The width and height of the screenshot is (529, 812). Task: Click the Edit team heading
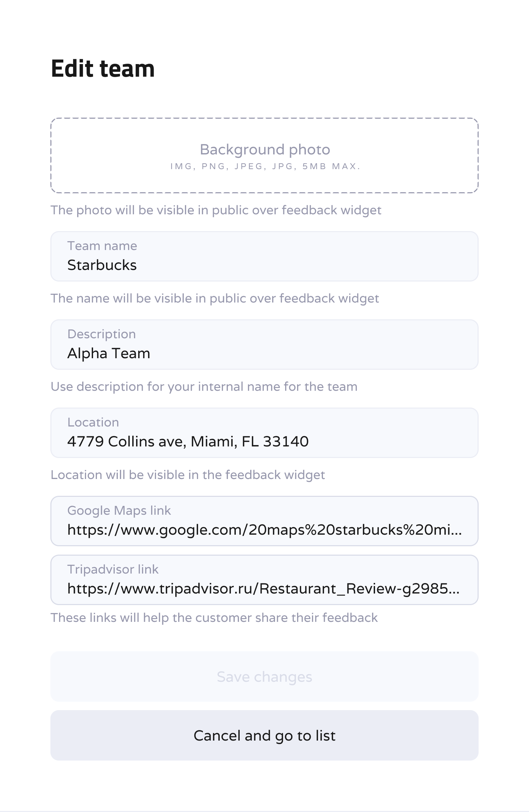tap(103, 69)
